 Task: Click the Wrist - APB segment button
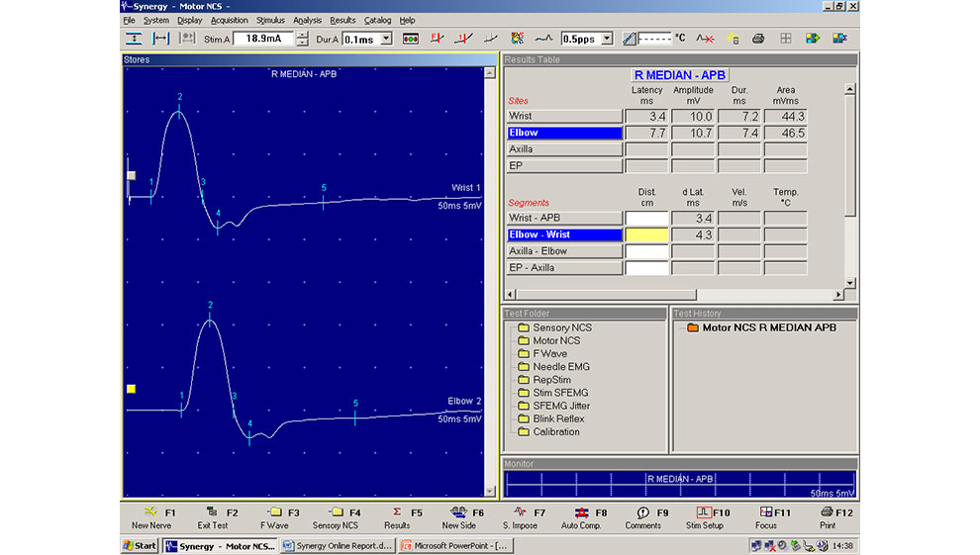[564, 218]
